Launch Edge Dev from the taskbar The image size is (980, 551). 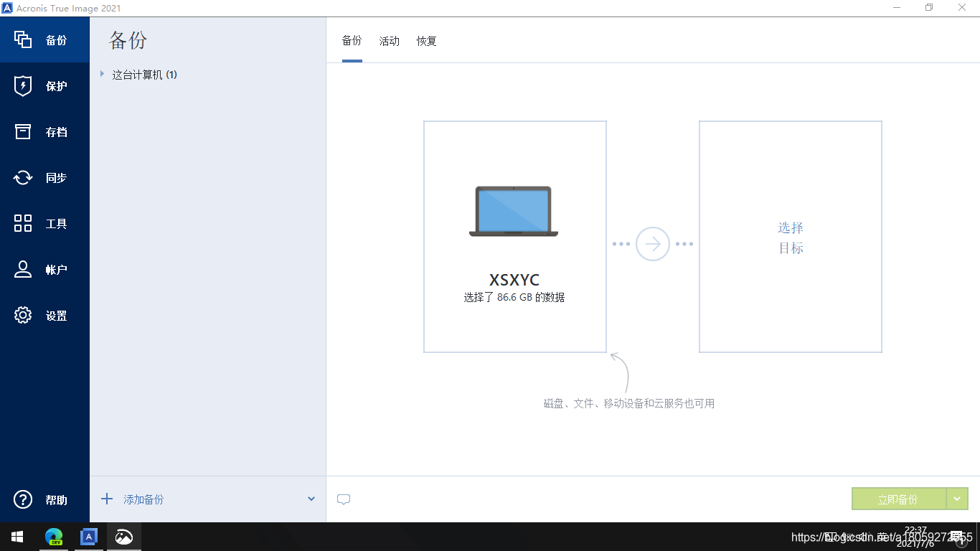click(54, 537)
